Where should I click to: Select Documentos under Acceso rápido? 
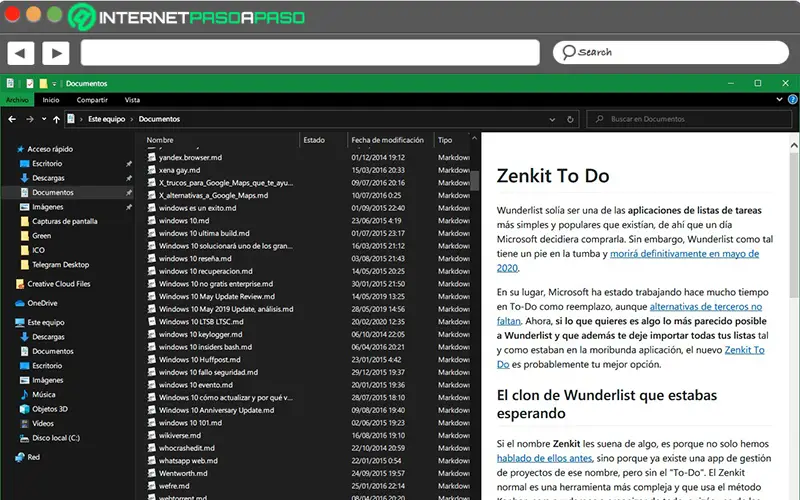coord(53,192)
